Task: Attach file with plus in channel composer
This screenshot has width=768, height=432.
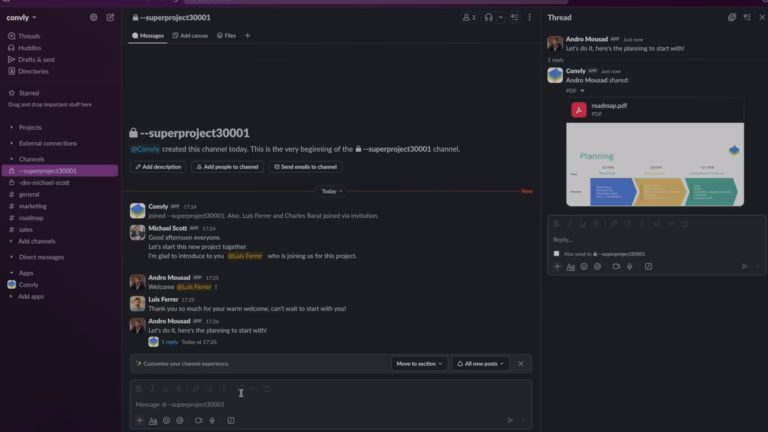Action: coord(140,420)
